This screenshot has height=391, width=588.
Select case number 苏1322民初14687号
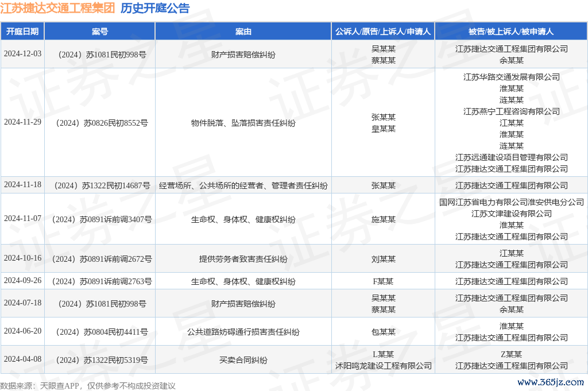(x=102, y=185)
